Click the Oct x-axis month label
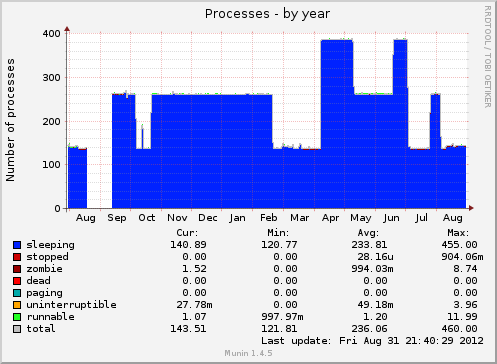Viewport: 497px width, 364px height. pos(147,218)
